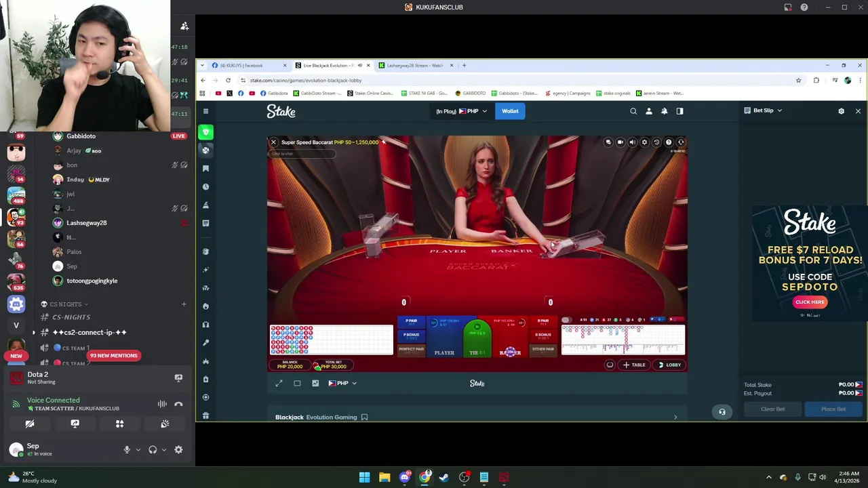Toggle the roadmap switch in Baccarat
The height and width of the screenshot is (488, 868).
tap(567, 320)
